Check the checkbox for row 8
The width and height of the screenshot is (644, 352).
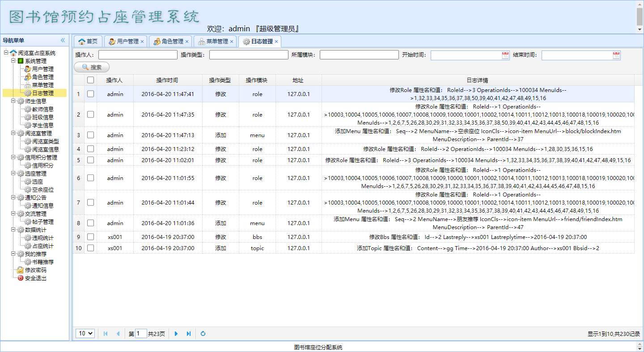[90, 223]
